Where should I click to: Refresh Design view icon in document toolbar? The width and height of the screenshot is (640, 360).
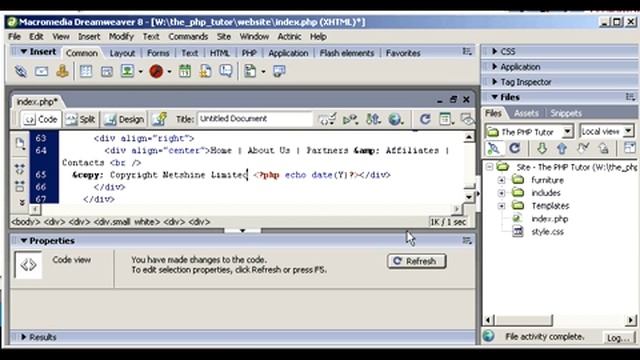coord(425,119)
